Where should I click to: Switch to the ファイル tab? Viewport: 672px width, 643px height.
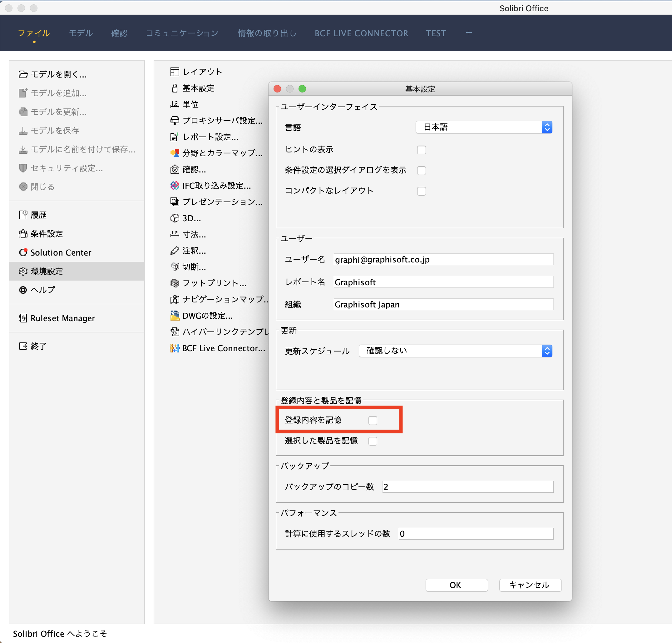pyautogui.click(x=33, y=33)
